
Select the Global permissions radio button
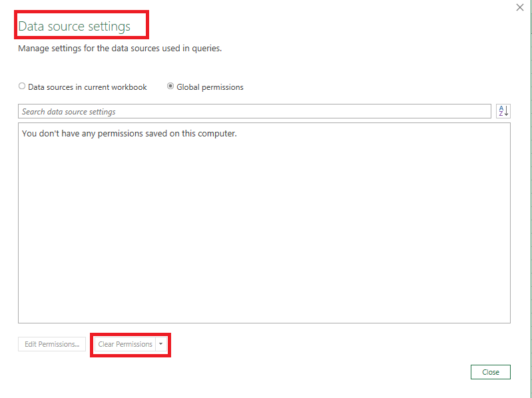pos(170,86)
